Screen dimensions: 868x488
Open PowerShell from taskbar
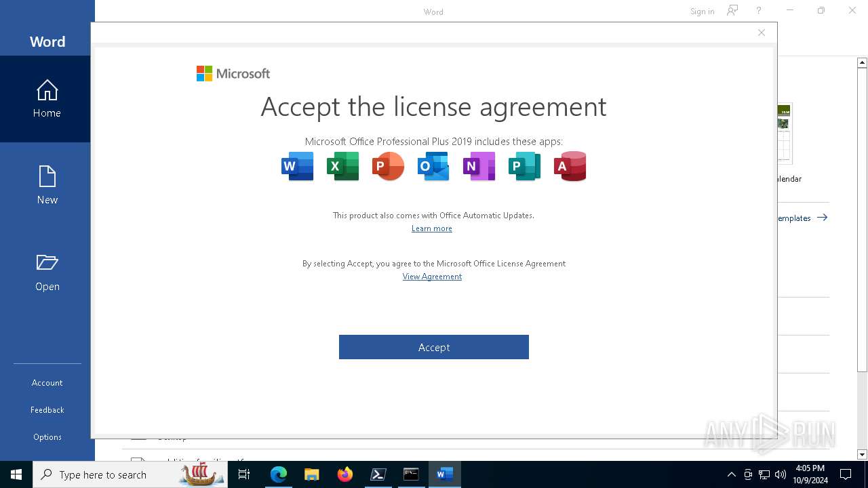pyautogui.click(x=378, y=474)
